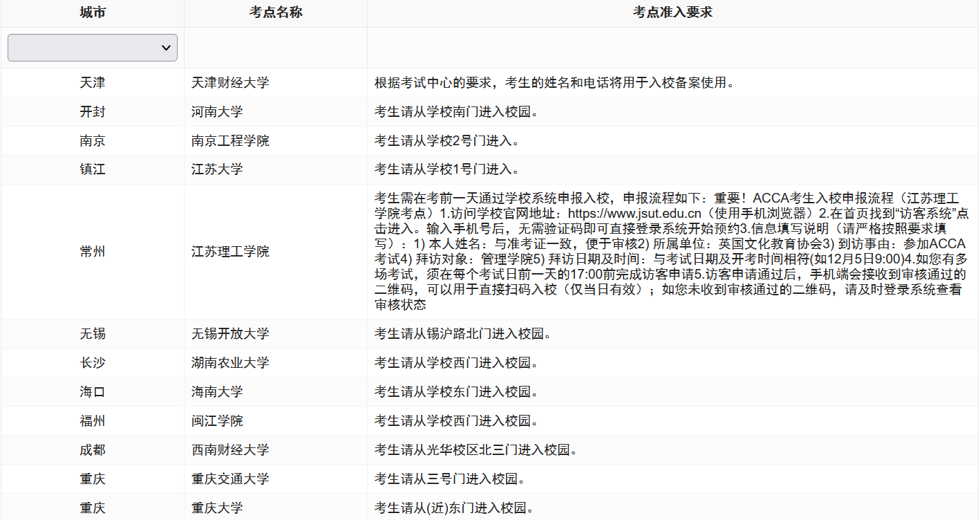Select the 成都 city cell
Image resolution: width=980 pixels, height=520 pixels.
point(93,451)
